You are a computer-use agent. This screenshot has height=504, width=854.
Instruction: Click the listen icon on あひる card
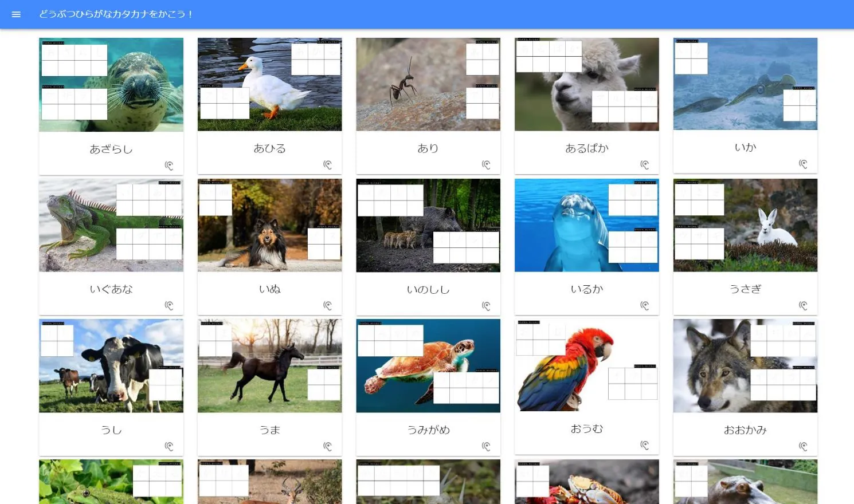327,165
